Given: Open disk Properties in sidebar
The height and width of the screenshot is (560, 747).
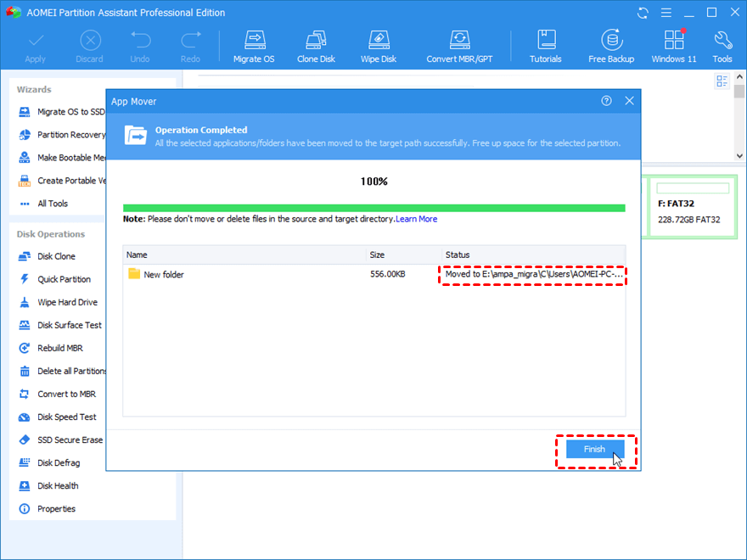Looking at the screenshot, I should (47, 508).
